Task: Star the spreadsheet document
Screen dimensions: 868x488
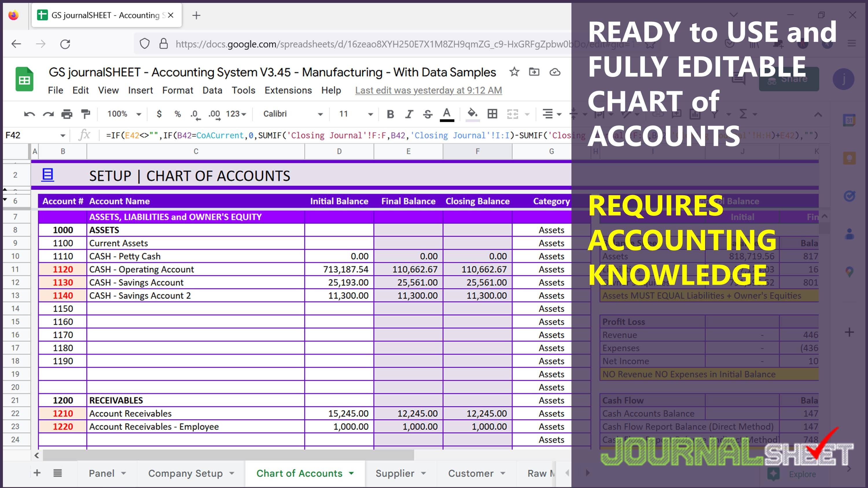Action: [514, 72]
